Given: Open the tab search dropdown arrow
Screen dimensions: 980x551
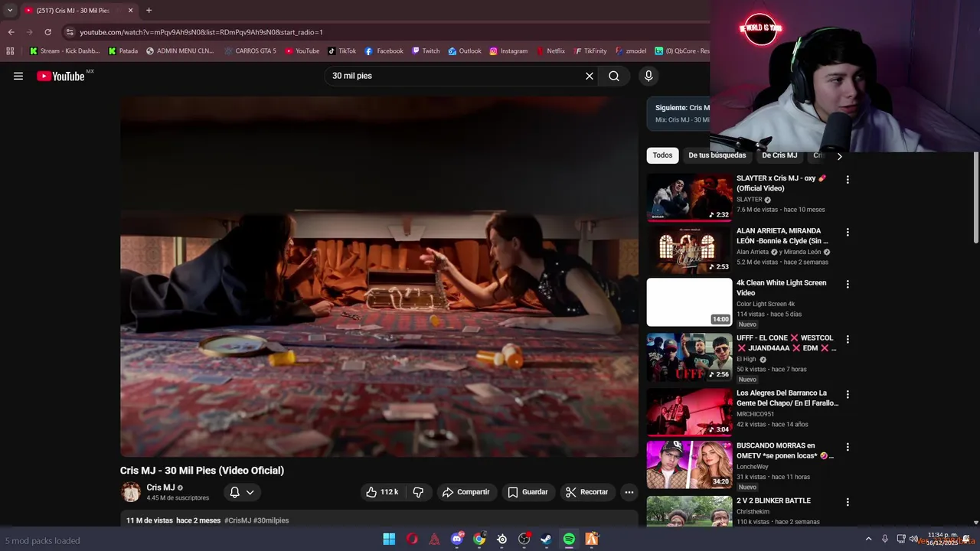Looking at the screenshot, I should [x=10, y=11].
